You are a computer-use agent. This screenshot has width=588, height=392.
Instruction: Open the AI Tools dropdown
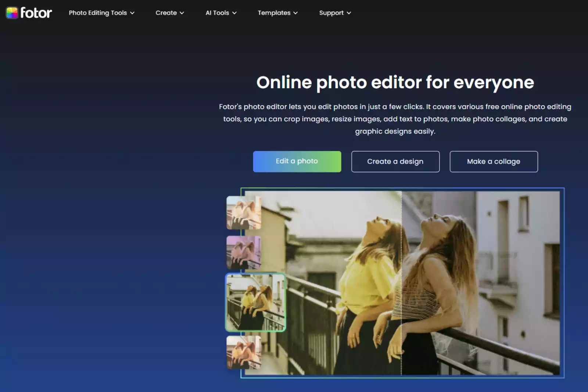pyautogui.click(x=234, y=13)
